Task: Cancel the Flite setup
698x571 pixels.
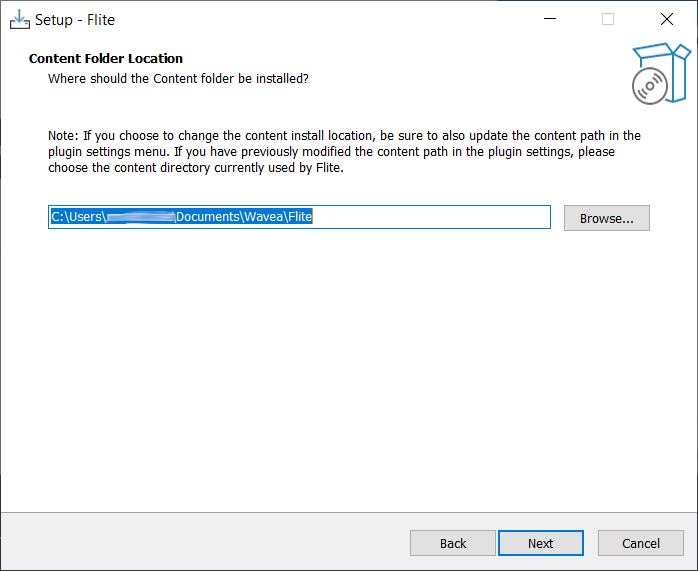Action: point(640,543)
